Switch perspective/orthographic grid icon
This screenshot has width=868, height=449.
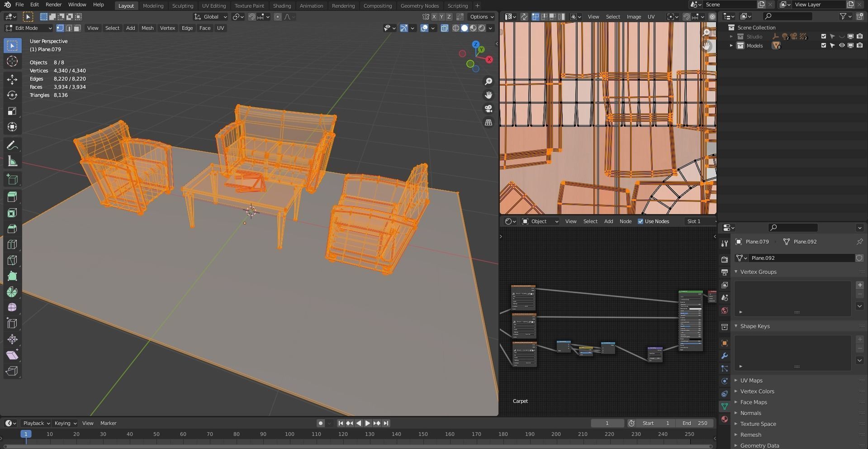489,122
